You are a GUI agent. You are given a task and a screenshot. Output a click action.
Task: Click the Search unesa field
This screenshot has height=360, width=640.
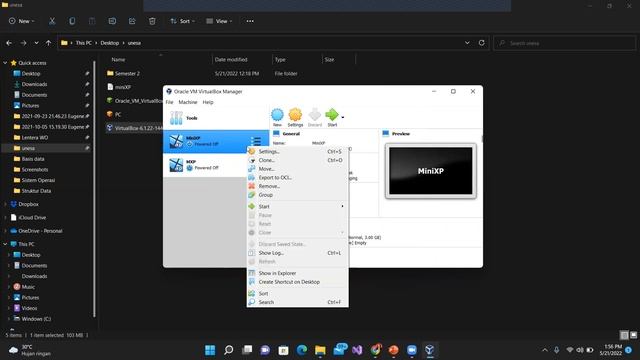(x=564, y=43)
